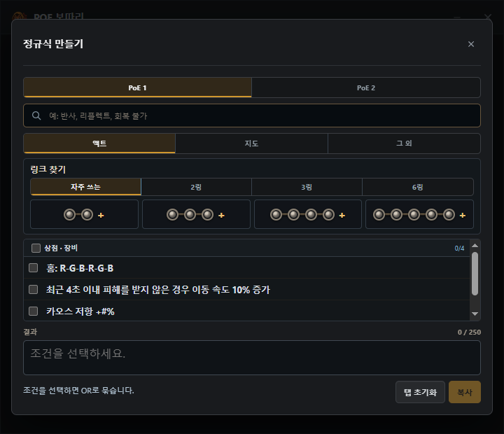Choose the 2링 link tab
Screen dimensions: 504x434
pos(196,187)
